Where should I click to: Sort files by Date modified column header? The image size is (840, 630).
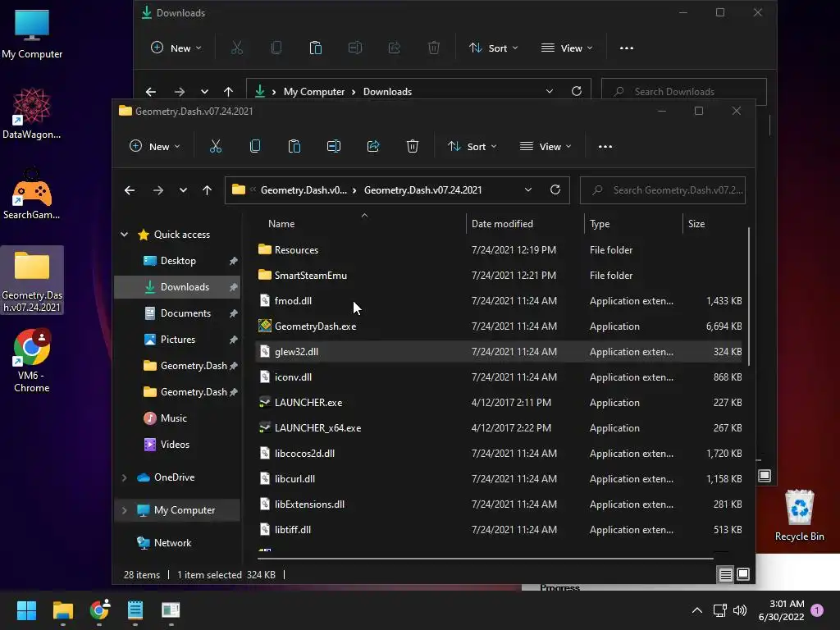pyautogui.click(x=502, y=224)
